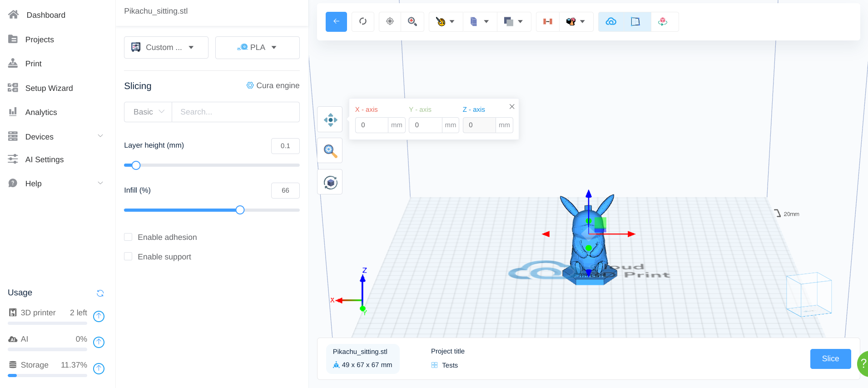868x388 pixels.
Task: Click the Projects folder icon
Action: (x=13, y=39)
